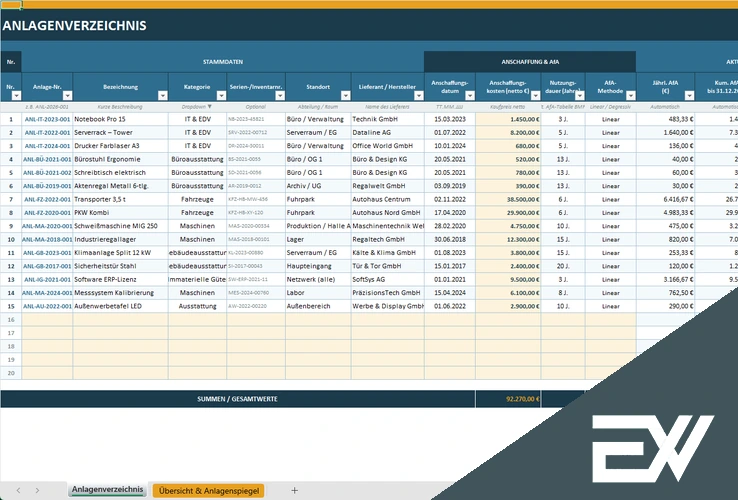Open the Lieferant / Hersteller filter arrow
Screen dimensions: 738x500
coord(419,96)
